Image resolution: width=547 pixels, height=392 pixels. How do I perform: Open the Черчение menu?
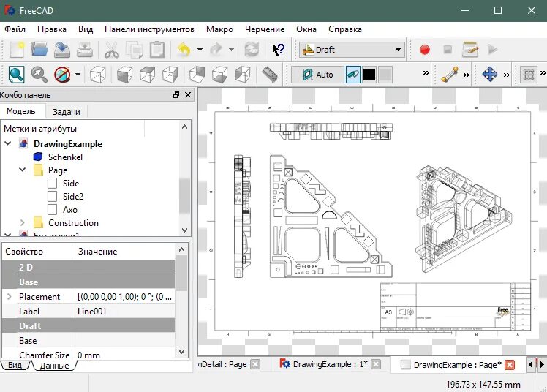point(265,29)
